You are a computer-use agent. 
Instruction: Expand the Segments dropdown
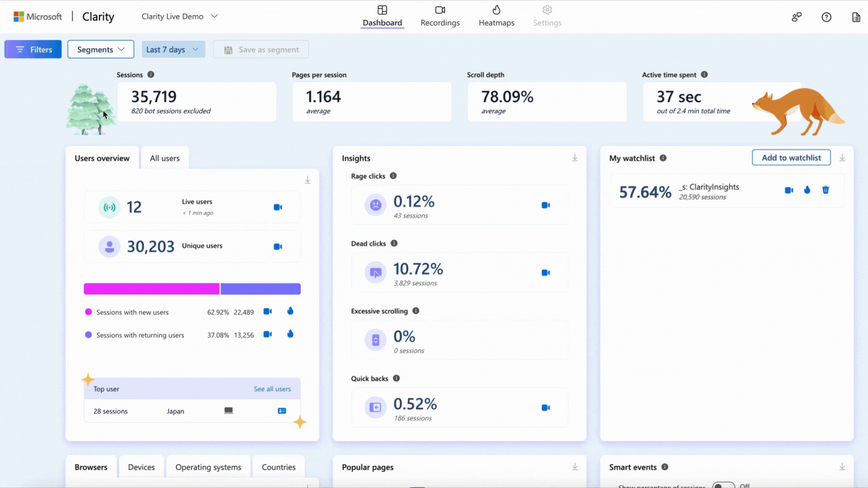click(101, 49)
